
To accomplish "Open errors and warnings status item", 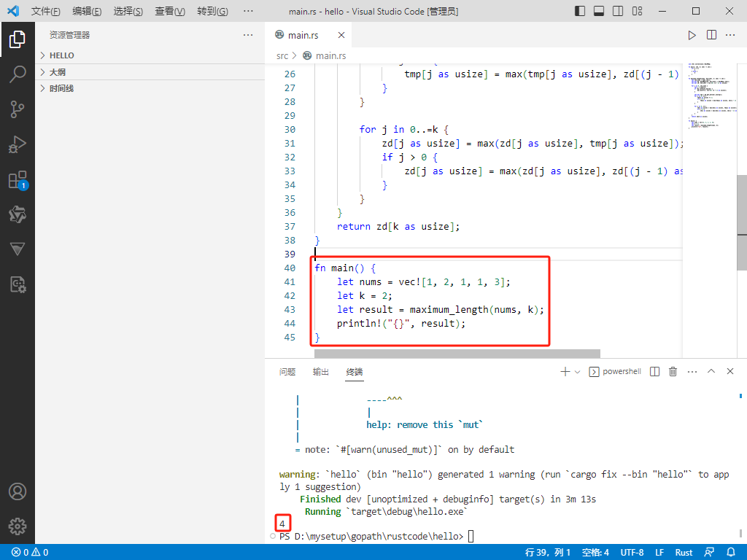I will 30,553.
